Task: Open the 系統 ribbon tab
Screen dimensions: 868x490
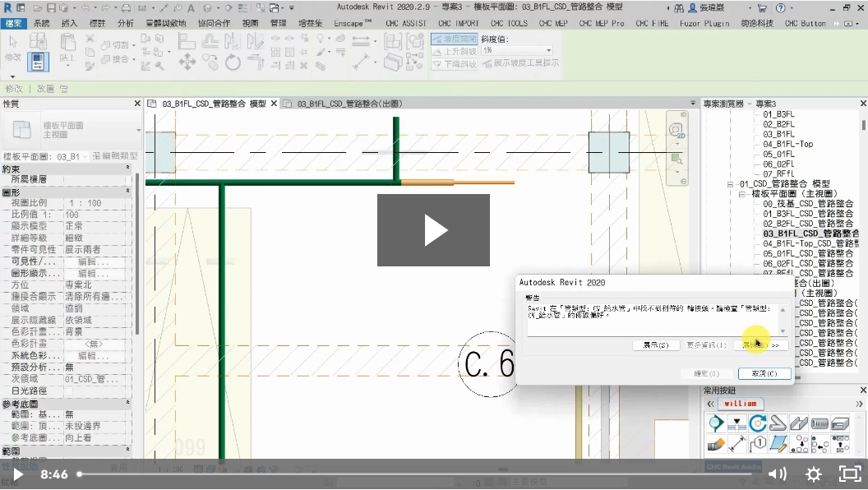Action: [42, 23]
